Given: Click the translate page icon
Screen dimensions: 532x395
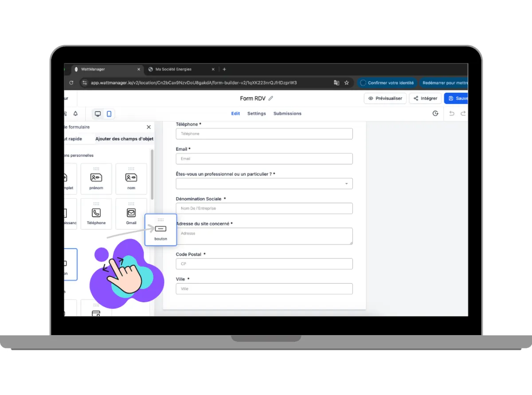Looking at the screenshot, I should click(336, 83).
